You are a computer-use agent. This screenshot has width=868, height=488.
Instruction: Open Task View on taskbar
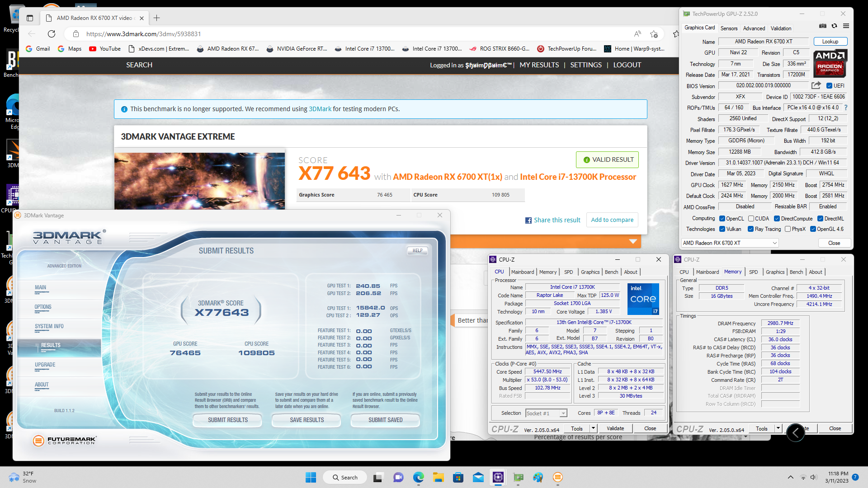click(x=378, y=477)
